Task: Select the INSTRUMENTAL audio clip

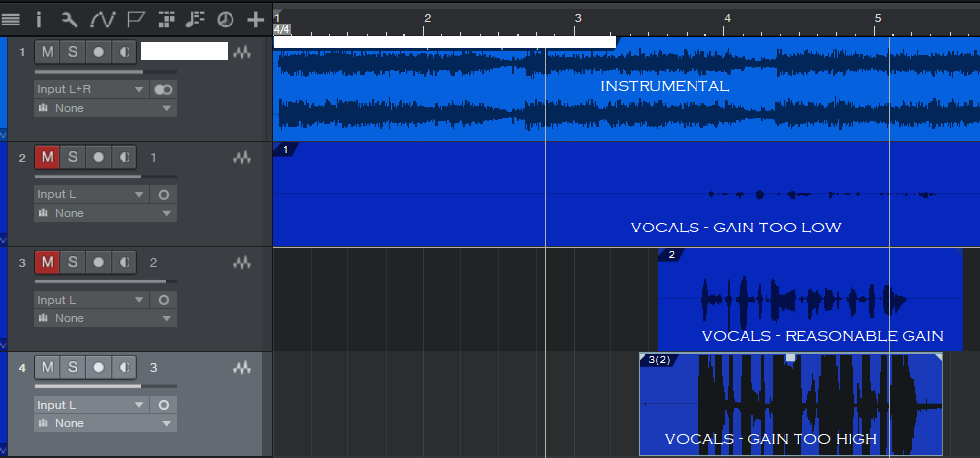Action: 626,89
